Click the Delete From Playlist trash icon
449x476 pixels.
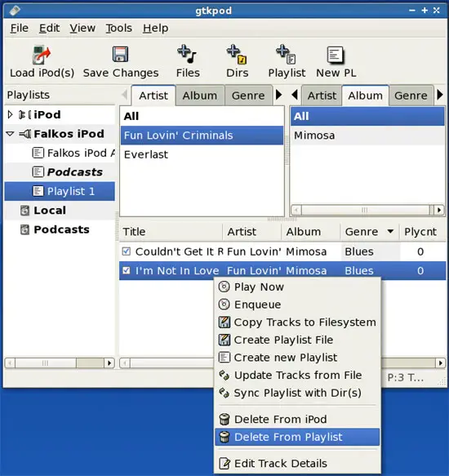[224, 437]
